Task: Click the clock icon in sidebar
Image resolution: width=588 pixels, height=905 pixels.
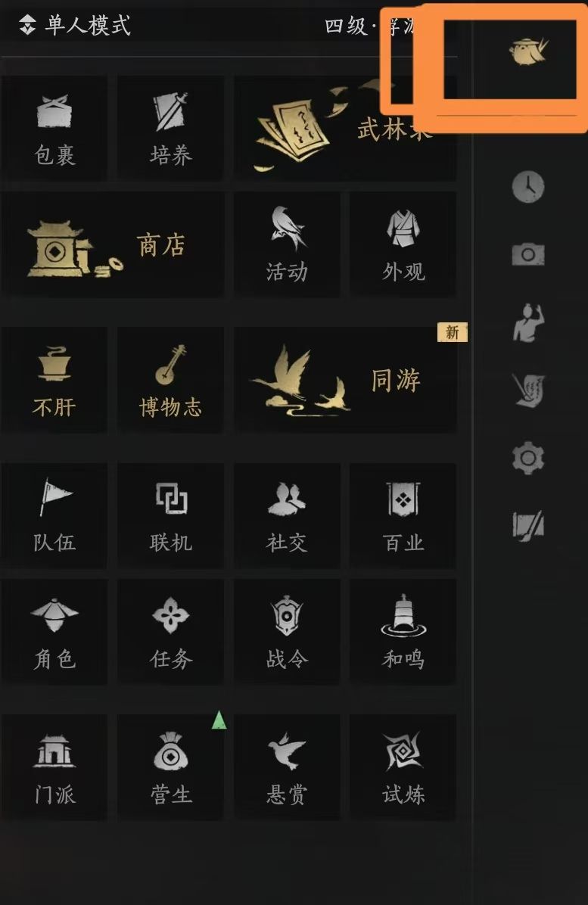Action: [x=528, y=187]
